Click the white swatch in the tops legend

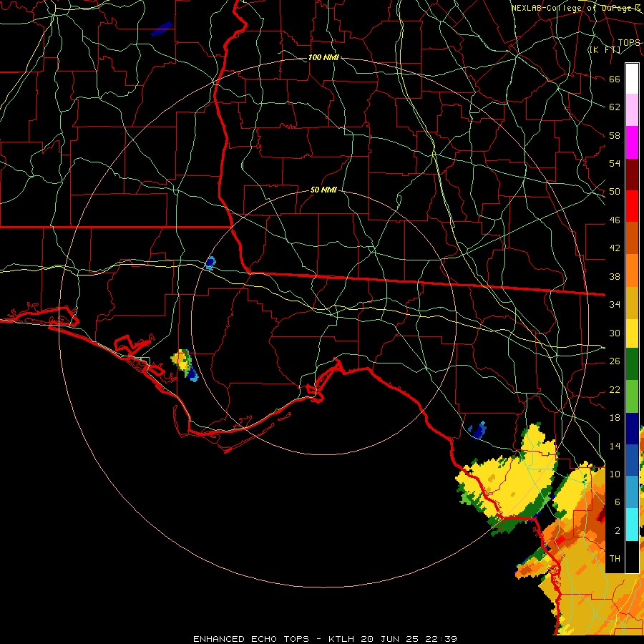pyautogui.click(x=632, y=79)
